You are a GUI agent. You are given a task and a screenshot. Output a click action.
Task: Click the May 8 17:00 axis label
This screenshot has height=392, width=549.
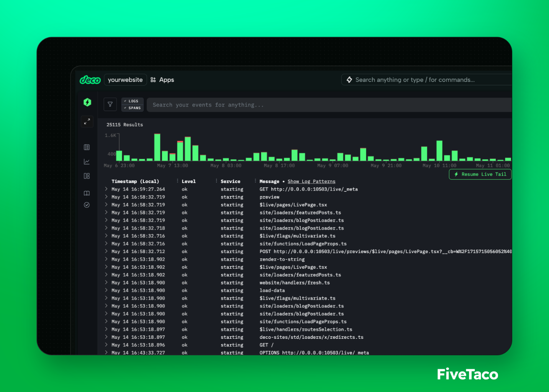tap(279, 166)
